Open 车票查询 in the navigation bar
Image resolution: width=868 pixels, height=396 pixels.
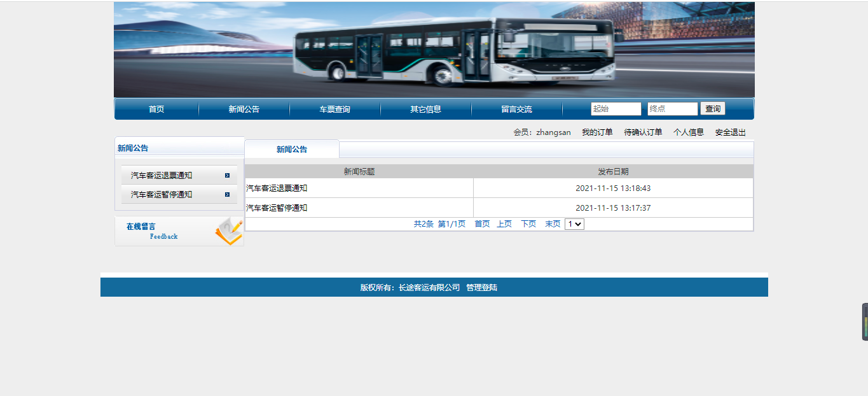click(x=335, y=110)
